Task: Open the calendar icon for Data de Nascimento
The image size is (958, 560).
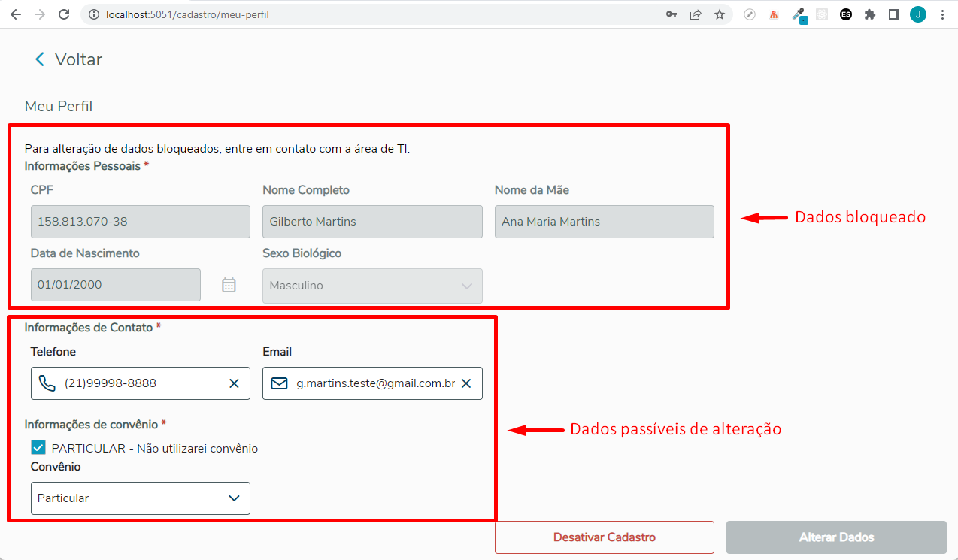Action: click(229, 285)
